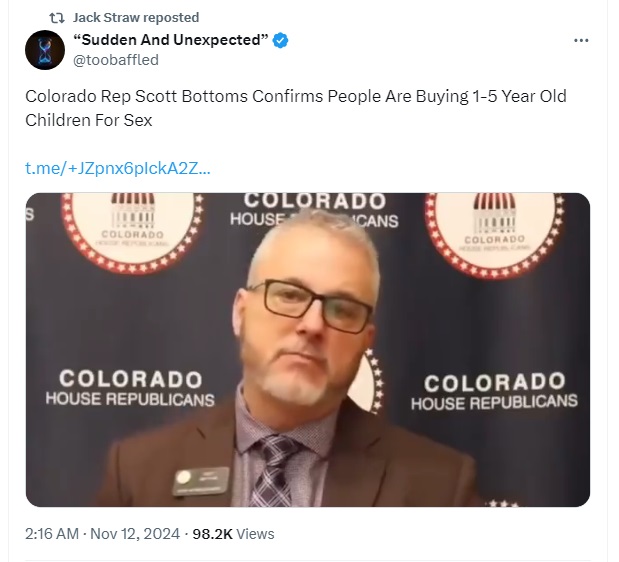
Task: Play the video of the man in glasses
Action: click(308, 350)
